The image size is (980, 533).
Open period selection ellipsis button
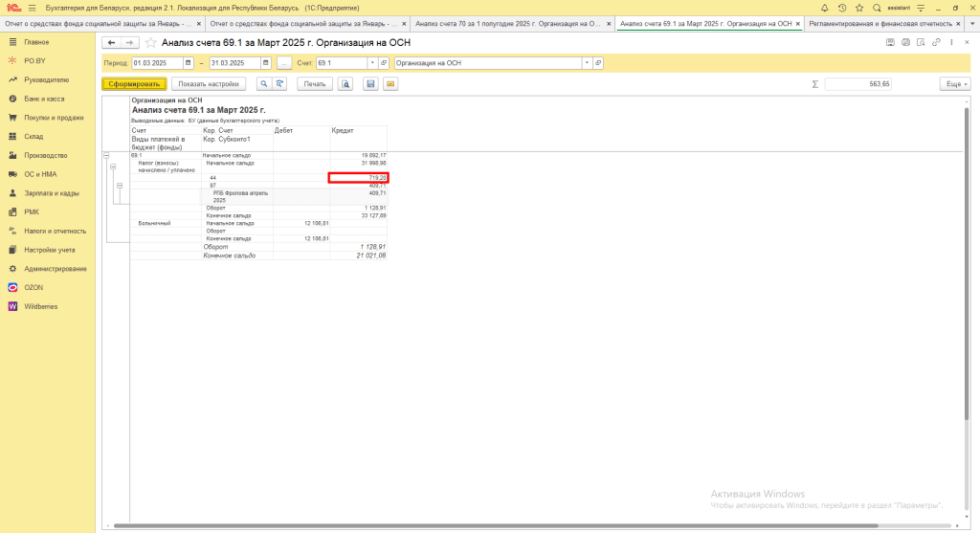pyautogui.click(x=283, y=63)
